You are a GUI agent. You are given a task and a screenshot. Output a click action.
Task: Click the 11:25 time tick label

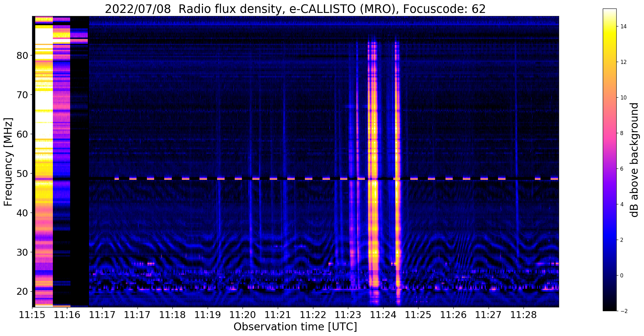(418, 315)
